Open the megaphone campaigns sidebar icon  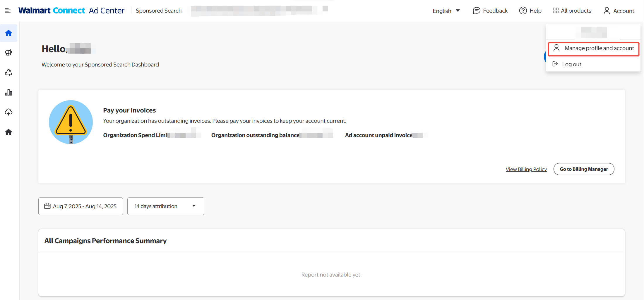pos(8,53)
